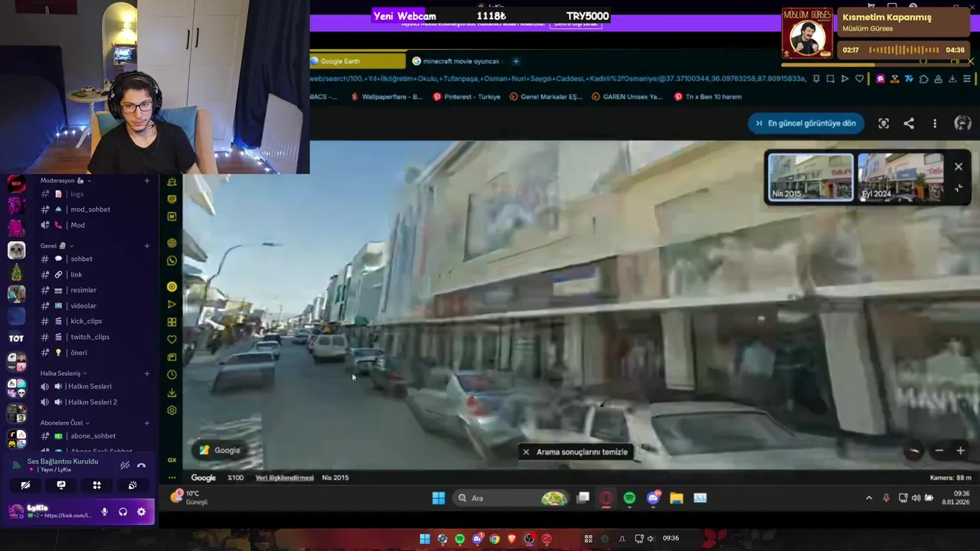The width and height of the screenshot is (980, 551).
Task: Open the GX corner icon in sidebar
Action: coord(171,460)
